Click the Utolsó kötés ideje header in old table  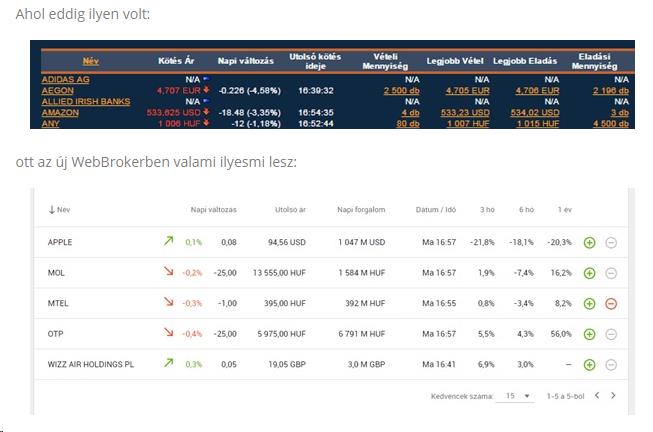tap(315, 61)
